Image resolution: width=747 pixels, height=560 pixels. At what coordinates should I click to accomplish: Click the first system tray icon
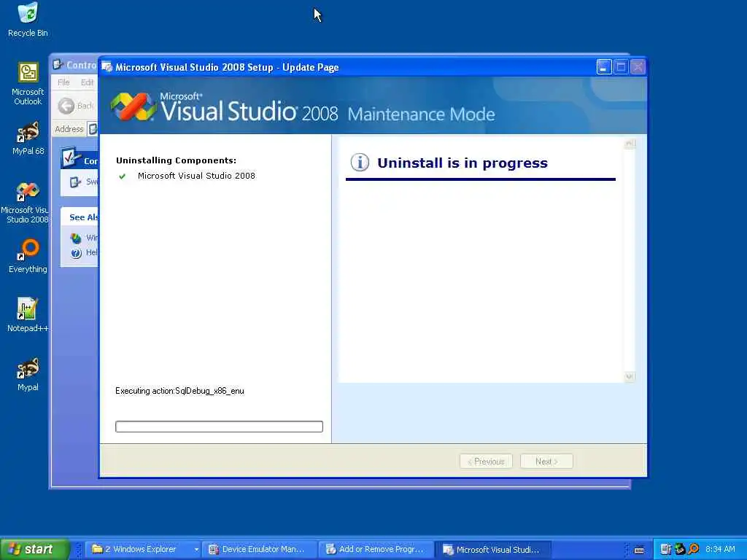coord(665,550)
